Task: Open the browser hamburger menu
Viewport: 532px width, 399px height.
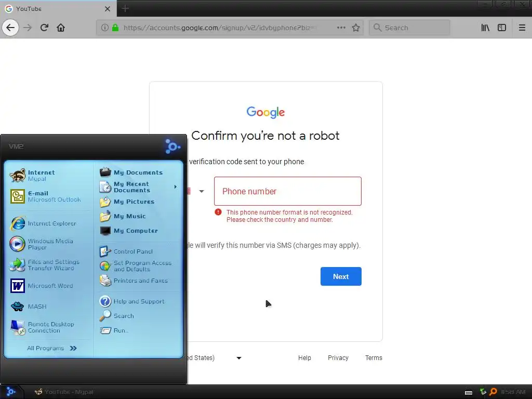Action: tap(522, 28)
